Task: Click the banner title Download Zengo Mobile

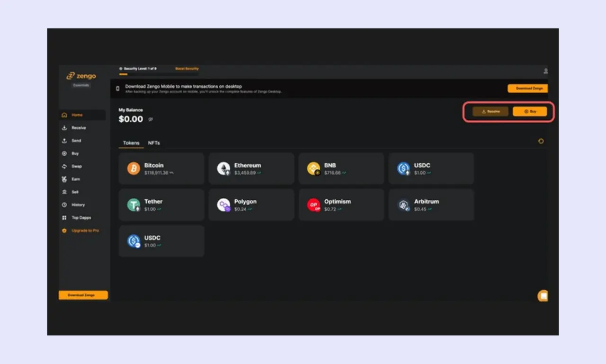Action: pos(184,86)
